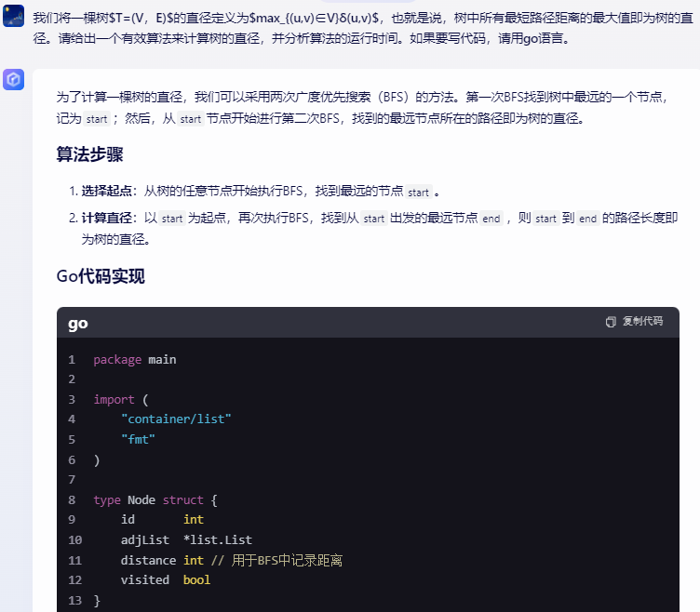Click the field "adjList *list.List"
This screenshot has width=700, height=612.
[186, 539]
